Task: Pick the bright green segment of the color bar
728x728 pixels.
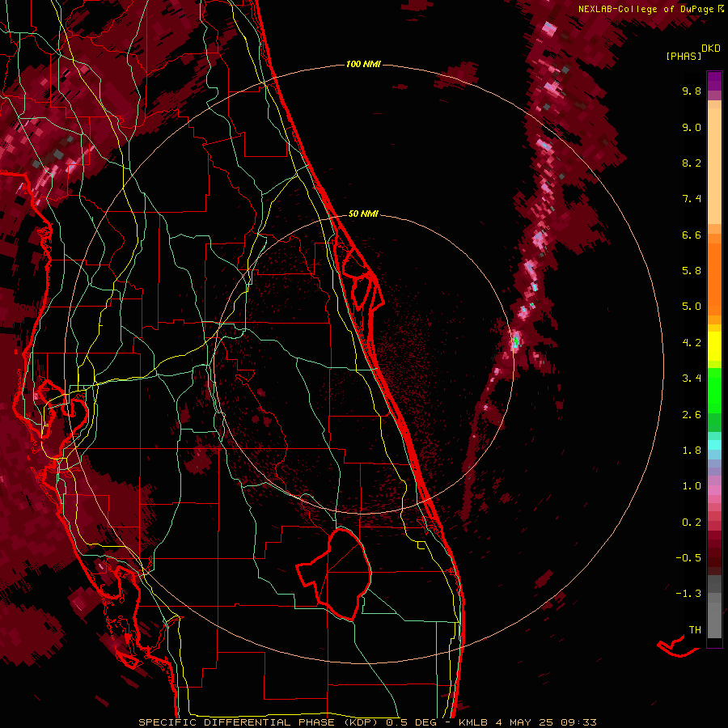Action: (x=714, y=391)
